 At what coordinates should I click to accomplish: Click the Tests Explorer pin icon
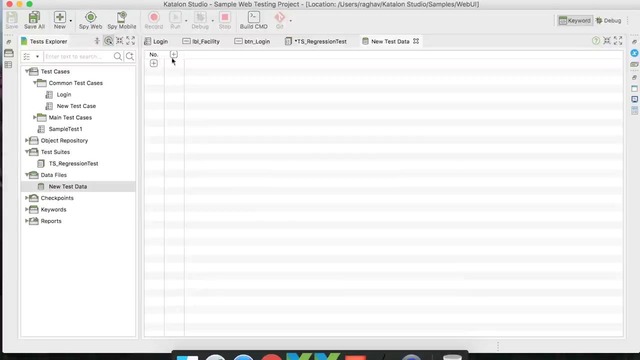tap(97, 41)
